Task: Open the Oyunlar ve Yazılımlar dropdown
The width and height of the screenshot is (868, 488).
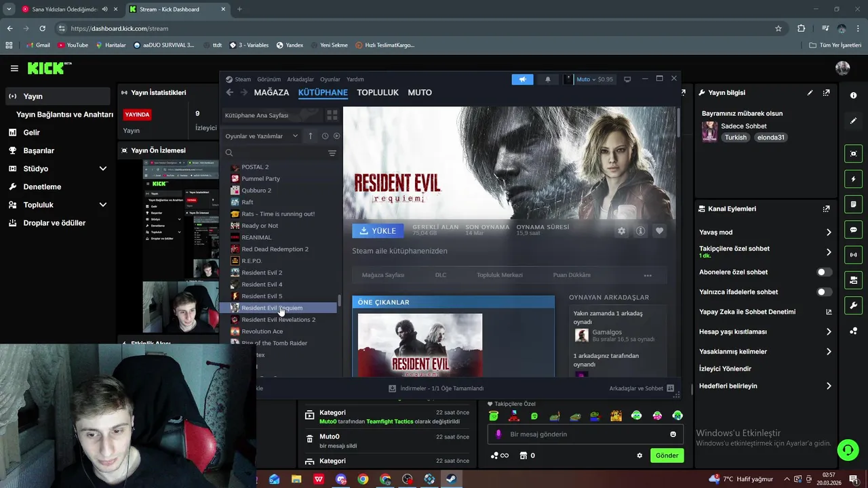Action: 262,136
